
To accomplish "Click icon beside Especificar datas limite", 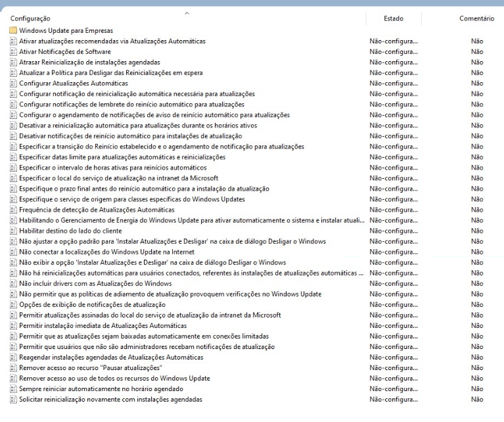I will 13,157.
